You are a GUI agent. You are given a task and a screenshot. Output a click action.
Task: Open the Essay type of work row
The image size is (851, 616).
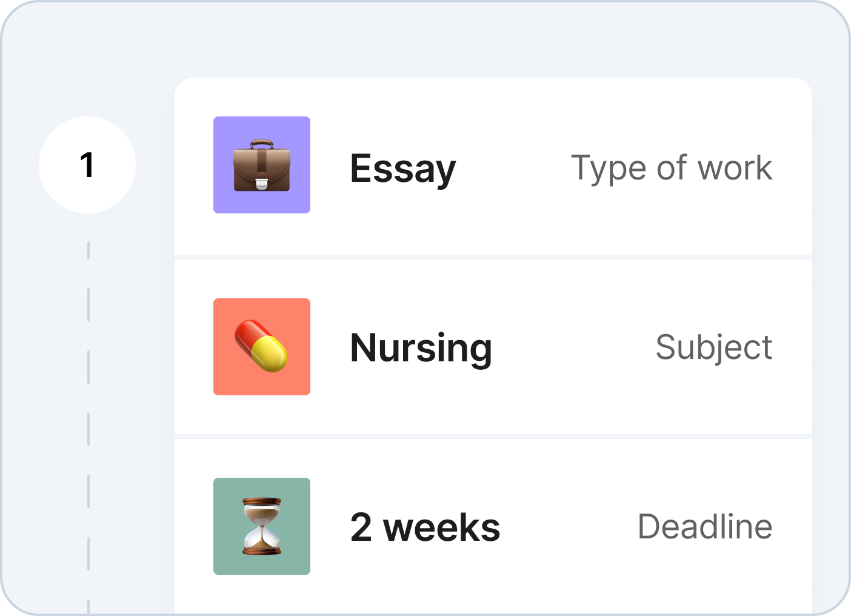pyautogui.click(x=493, y=166)
